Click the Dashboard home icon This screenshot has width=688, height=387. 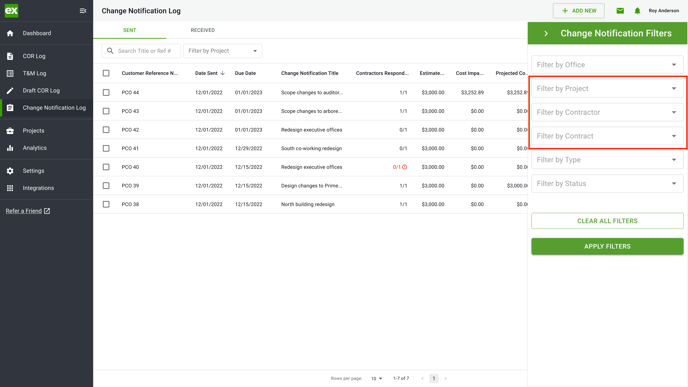10,33
